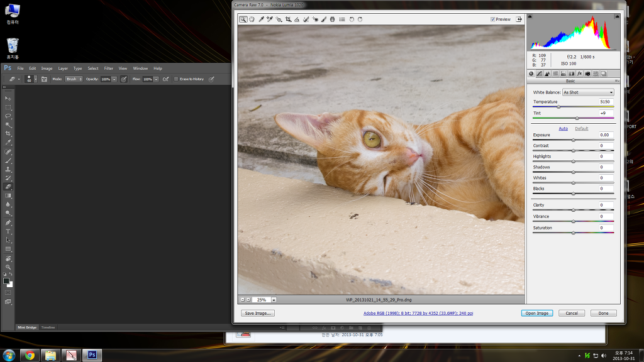
Task: Enable Erase to History checkbox
Action: point(176,79)
